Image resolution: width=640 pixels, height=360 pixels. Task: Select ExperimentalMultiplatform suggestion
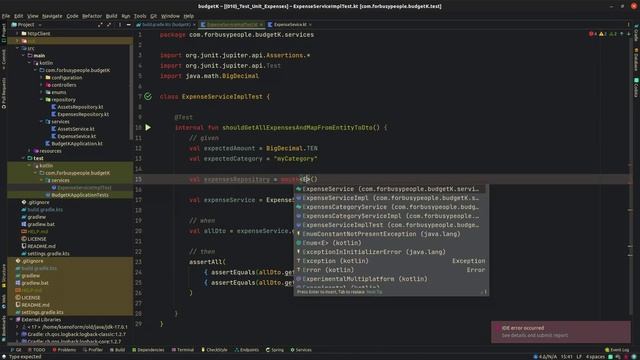(x=391, y=279)
